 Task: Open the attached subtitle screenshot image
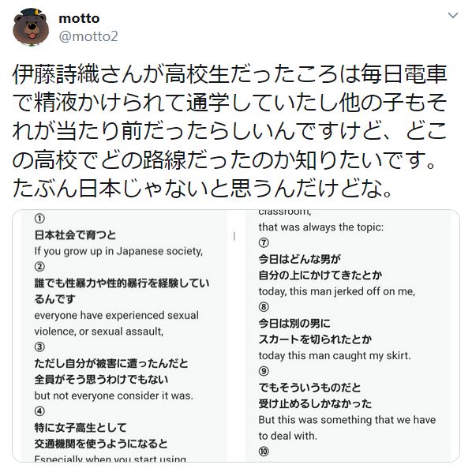[x=236, y=335]
